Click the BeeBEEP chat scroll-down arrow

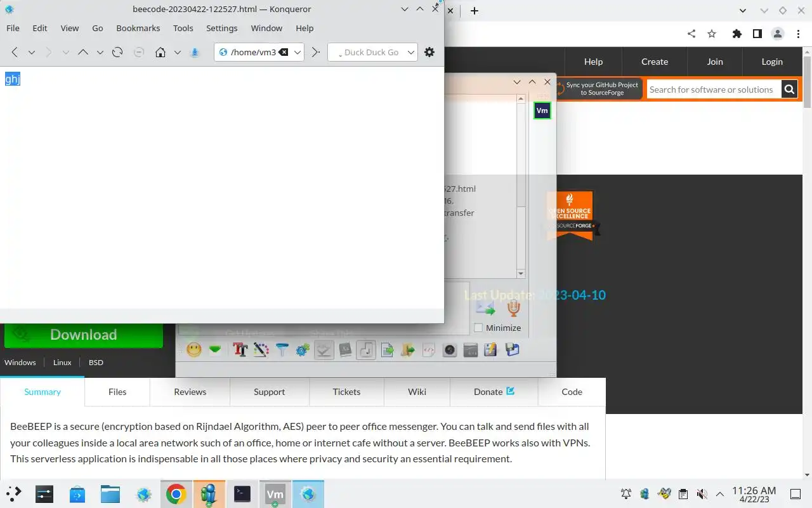[x=521, y=274]
